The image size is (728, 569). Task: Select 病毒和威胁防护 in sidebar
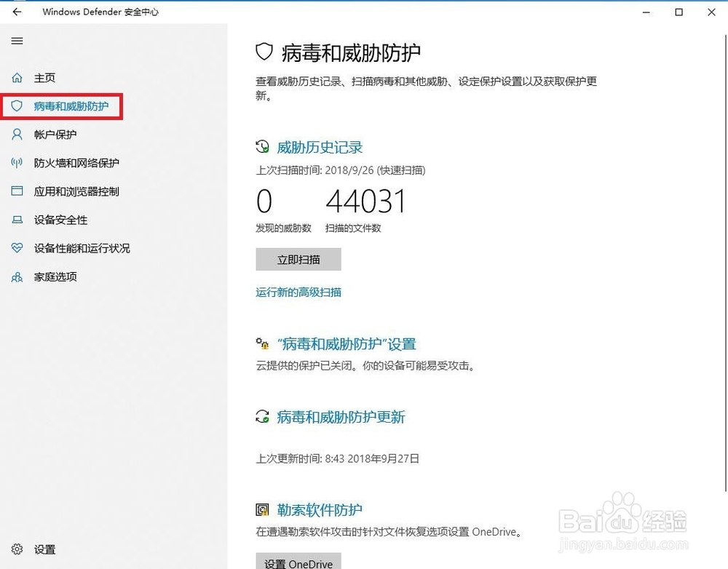point(71,106)
